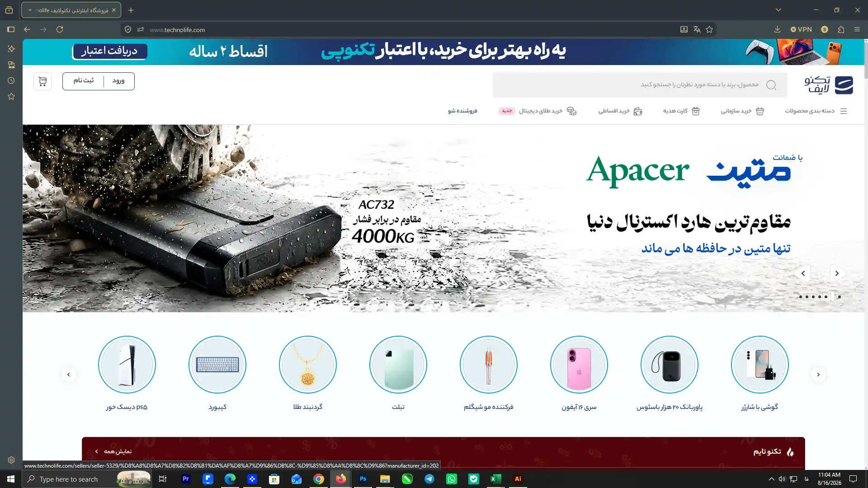Image resolution: width=868 pixels, height=488 pixels.
Task: Click the ورود login link
Action: click(118, 81)
